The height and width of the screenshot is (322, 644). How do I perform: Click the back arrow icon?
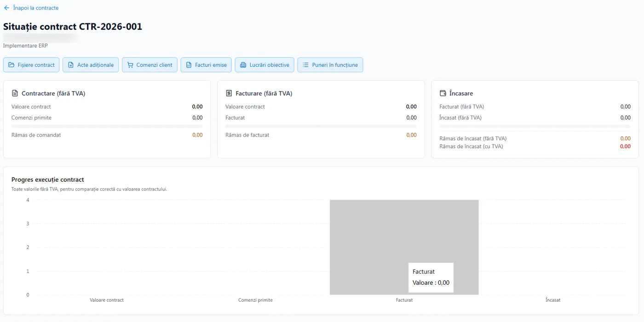[x=6, y=8]
